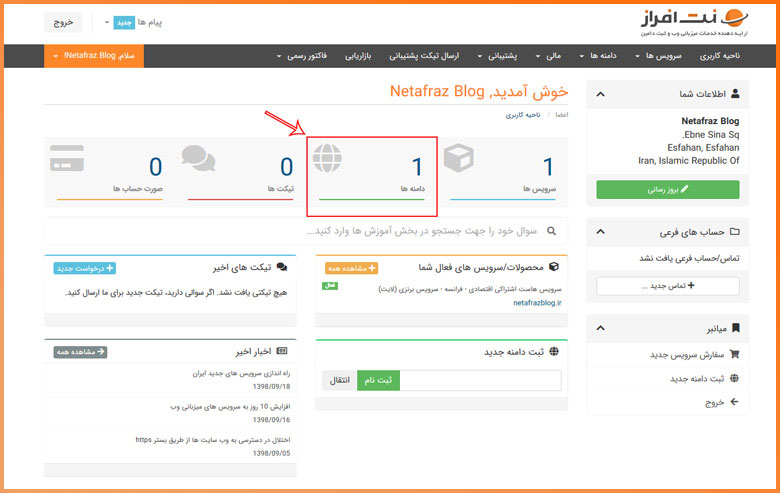Image resolution: width=780 pixels, height=493 pixels.
Task: Click the news icon beside اخبار اخیر
Action: coord(282,351)
